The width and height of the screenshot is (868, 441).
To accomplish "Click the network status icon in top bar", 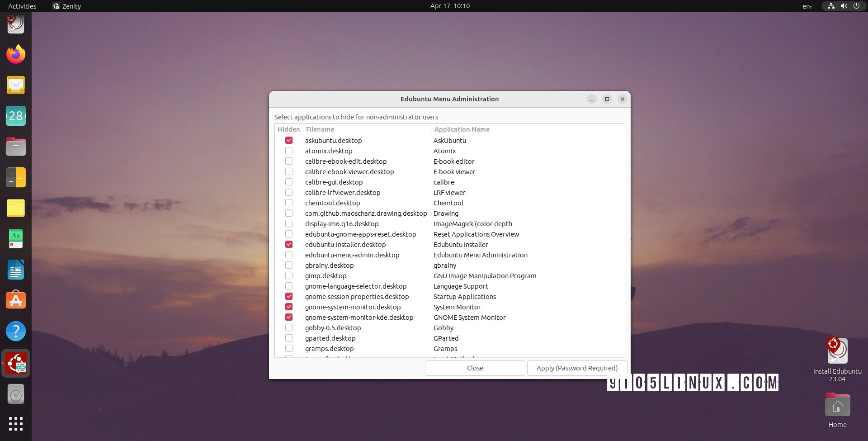I will [x=831, y=6].
